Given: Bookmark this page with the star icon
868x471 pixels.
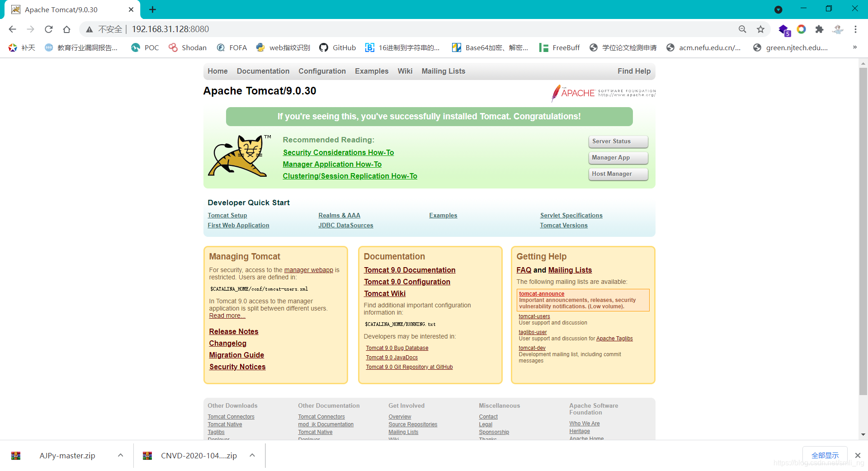Looking at the screenshot, I should [x=761, y=29].
